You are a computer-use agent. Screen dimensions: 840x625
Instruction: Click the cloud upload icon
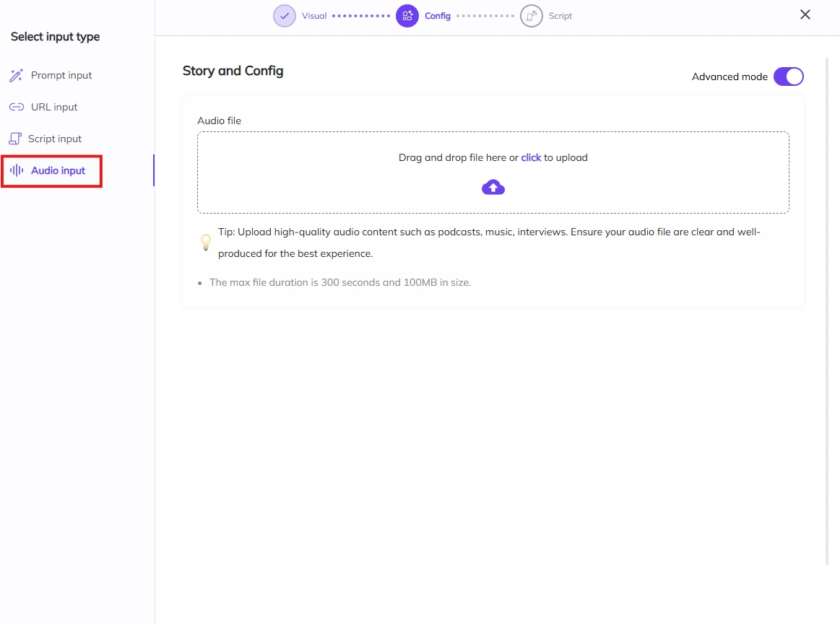[493, 188]
